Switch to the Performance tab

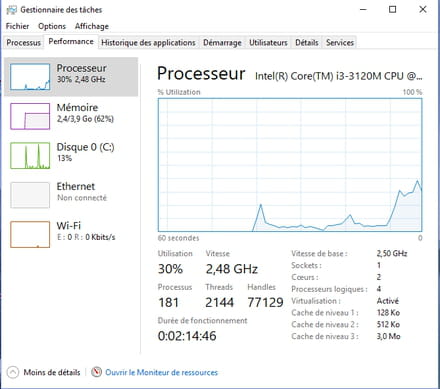(71, 41)
